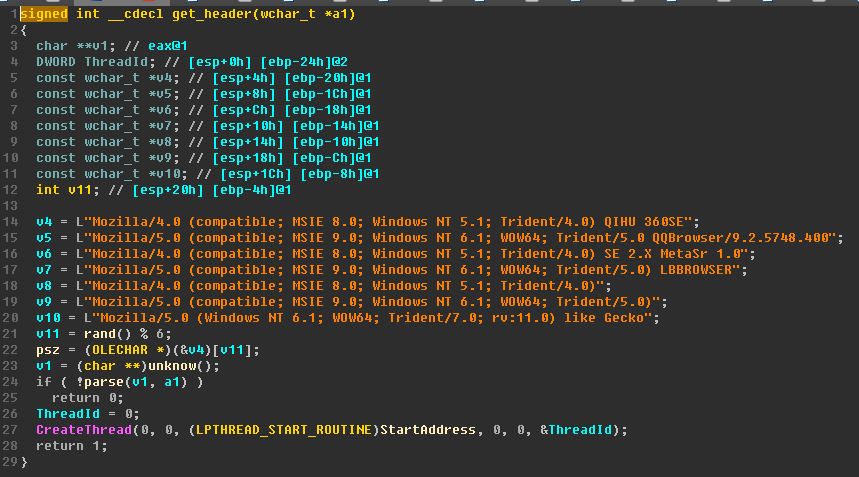Click v11 in the int declaration on line 12
The width and height of the screenshot is (859, 477).
coord(80,190)
